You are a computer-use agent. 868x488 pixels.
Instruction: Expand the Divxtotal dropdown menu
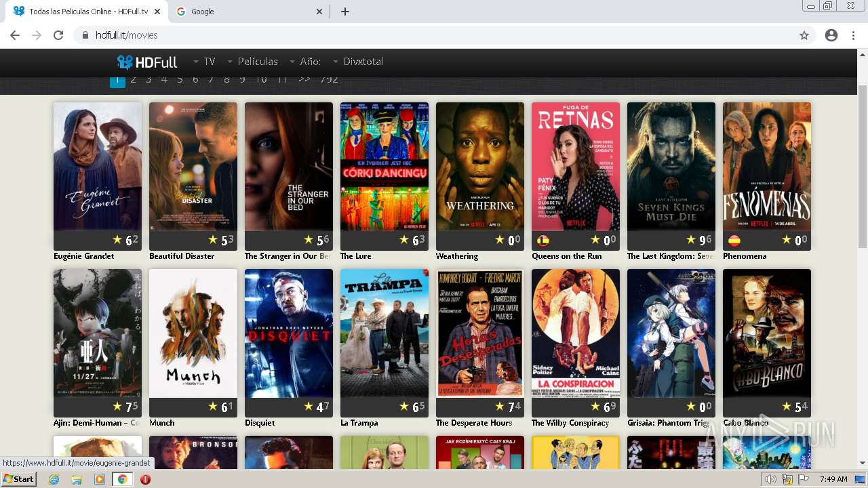358,62
